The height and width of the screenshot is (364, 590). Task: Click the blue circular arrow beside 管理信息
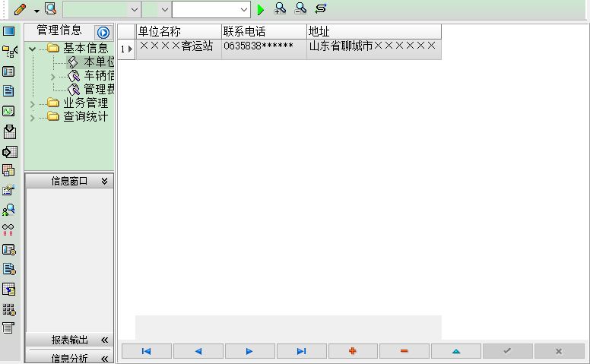pos(103,33)
